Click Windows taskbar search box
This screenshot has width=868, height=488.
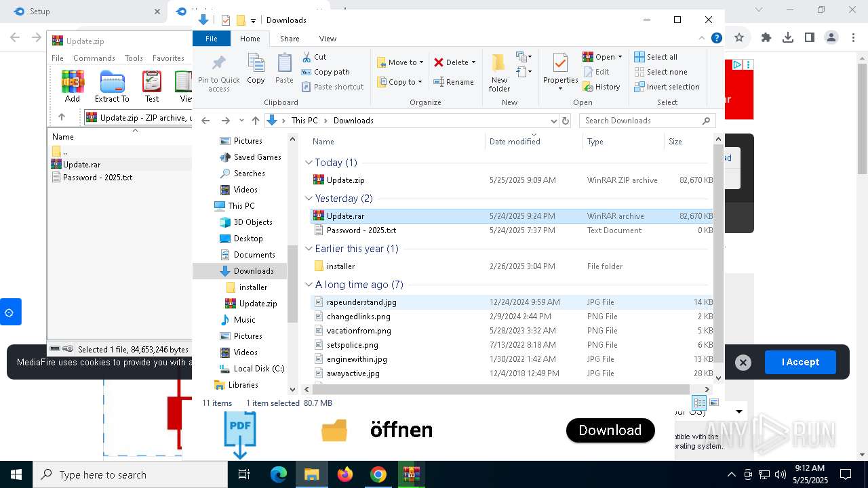130,474
